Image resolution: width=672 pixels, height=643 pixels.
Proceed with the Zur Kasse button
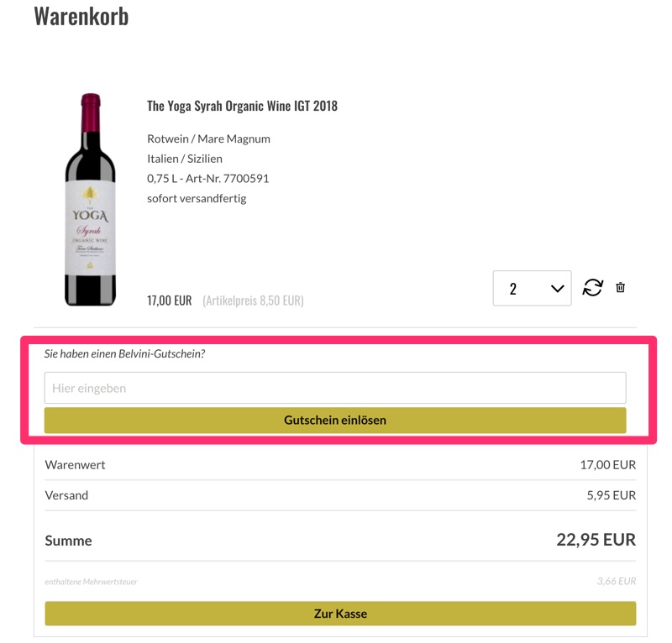click(x=340, y=614)
